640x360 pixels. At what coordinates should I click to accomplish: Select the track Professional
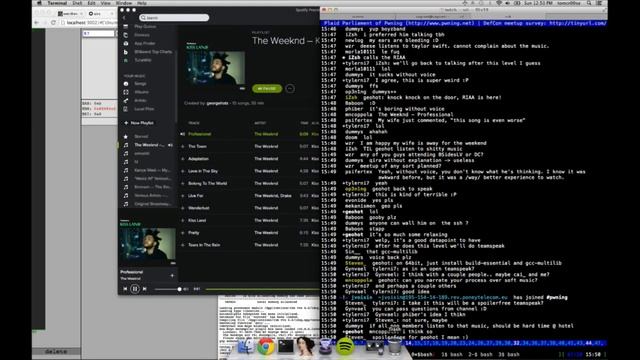pos(200,134)
